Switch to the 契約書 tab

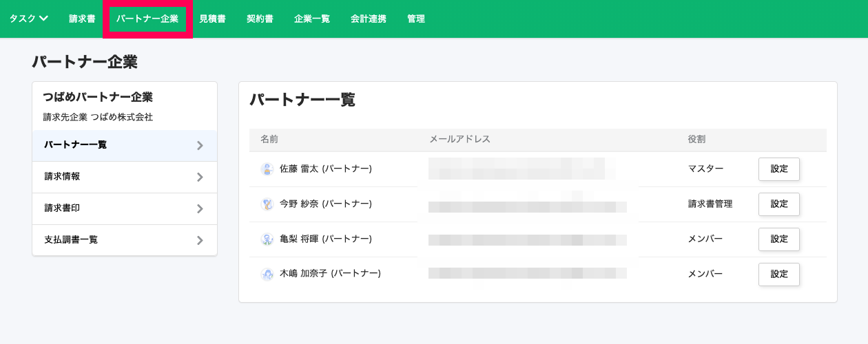260,19
